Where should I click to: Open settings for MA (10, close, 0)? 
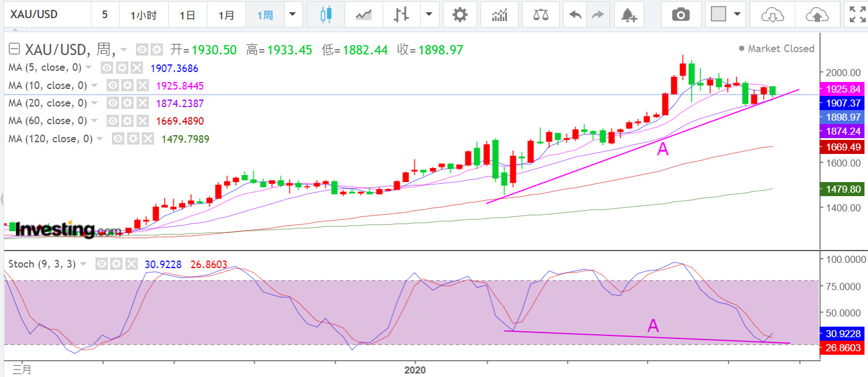tap(127, 85)
